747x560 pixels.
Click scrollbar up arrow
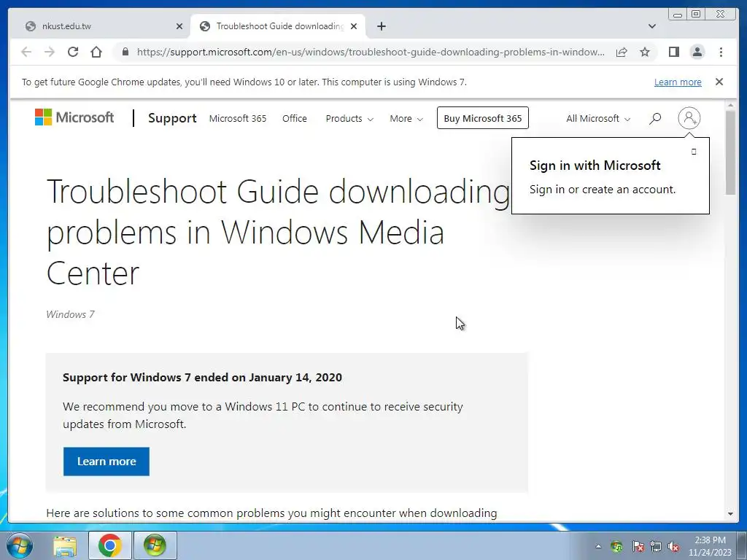pos(730,105)
